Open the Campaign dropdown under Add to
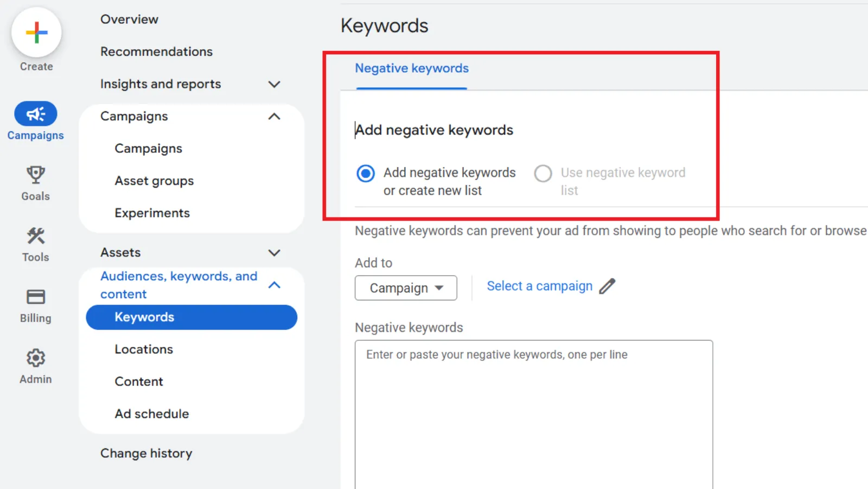 click(406, 288)
